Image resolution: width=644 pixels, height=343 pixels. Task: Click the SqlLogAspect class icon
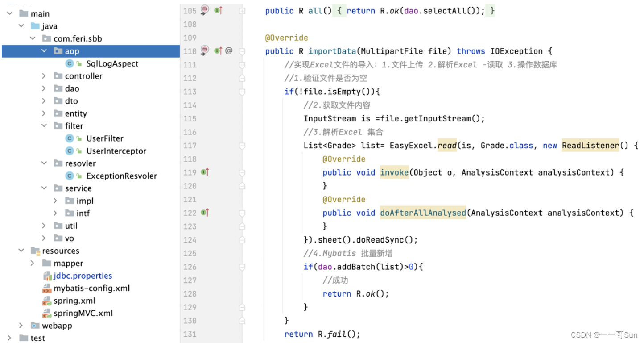click(69, 64)
